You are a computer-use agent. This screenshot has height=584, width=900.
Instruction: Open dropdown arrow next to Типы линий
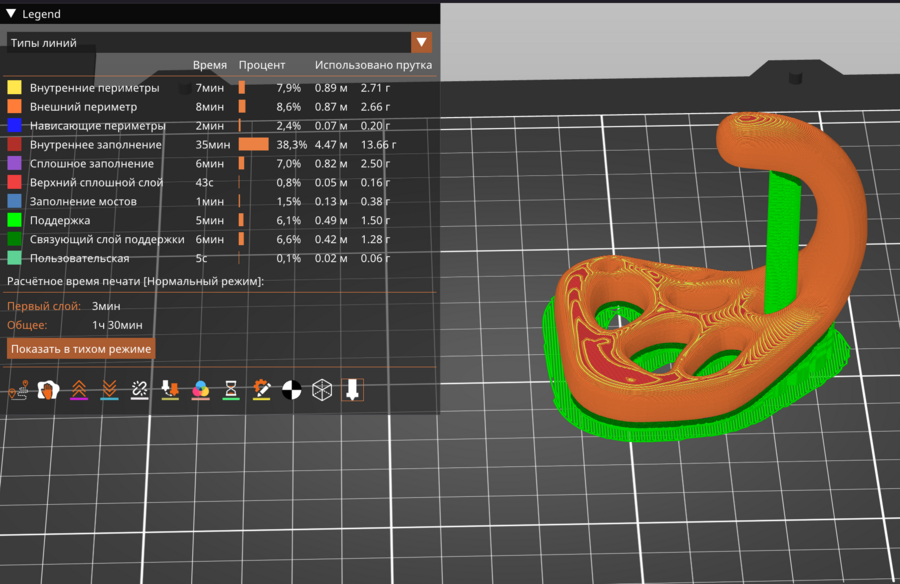point(422,42)
